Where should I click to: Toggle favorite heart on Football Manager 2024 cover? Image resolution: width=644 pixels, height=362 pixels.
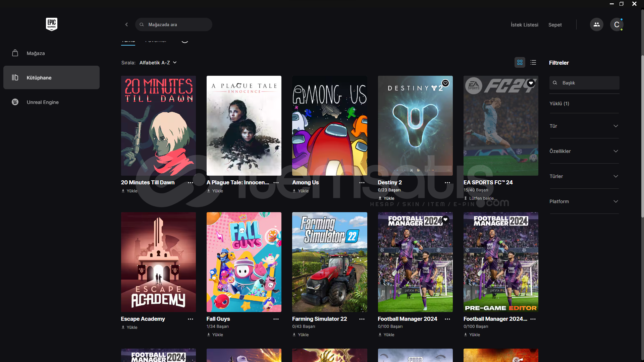tap(445, 220)
